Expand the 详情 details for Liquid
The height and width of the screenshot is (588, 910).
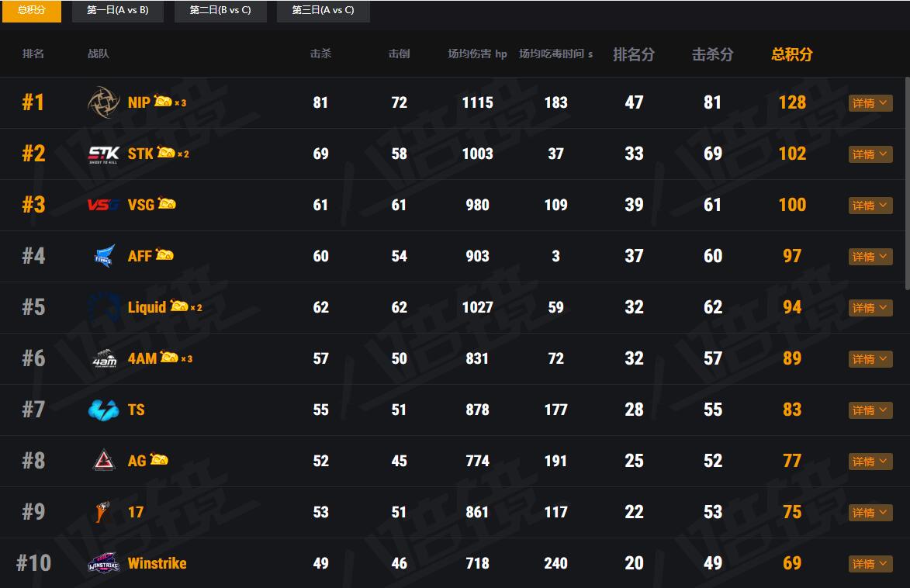pos(870,307)
